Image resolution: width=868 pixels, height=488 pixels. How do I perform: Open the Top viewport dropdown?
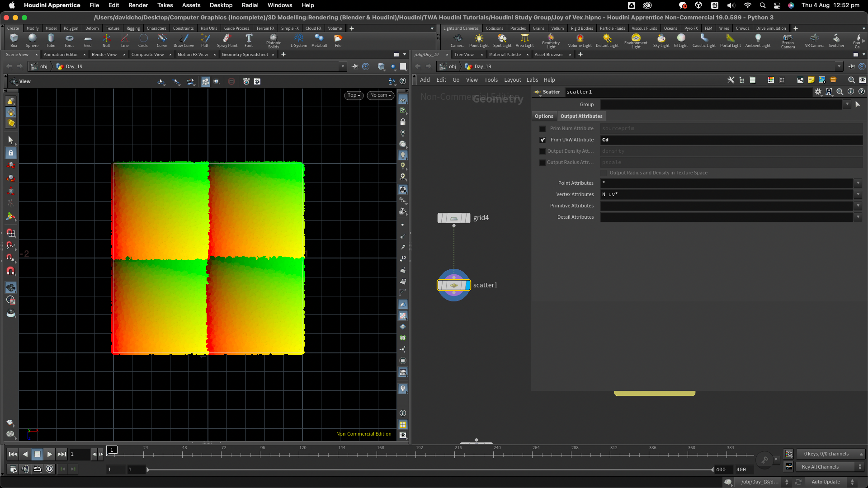(x=354, y=95)
